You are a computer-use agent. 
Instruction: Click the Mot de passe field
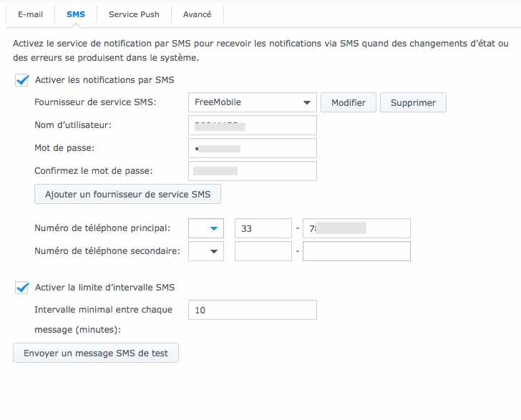tap(253, 148)
